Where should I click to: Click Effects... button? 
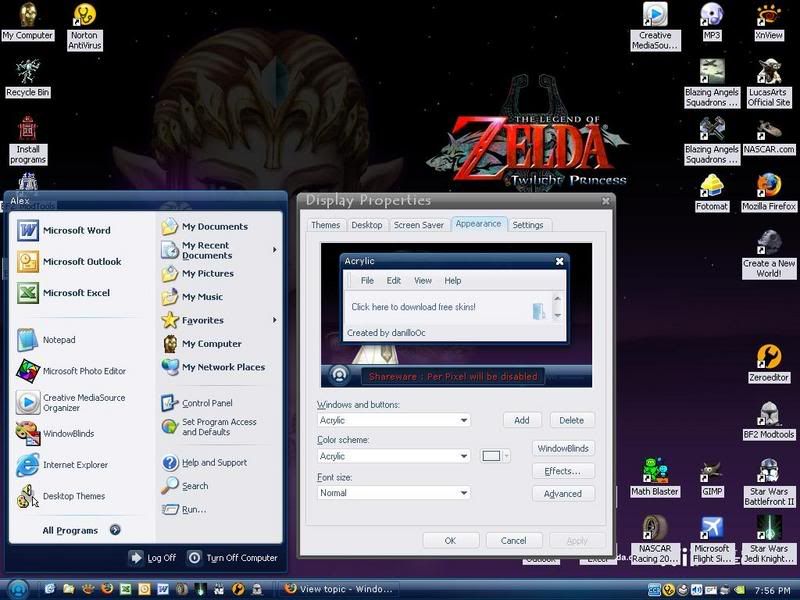tap(563, 471)
